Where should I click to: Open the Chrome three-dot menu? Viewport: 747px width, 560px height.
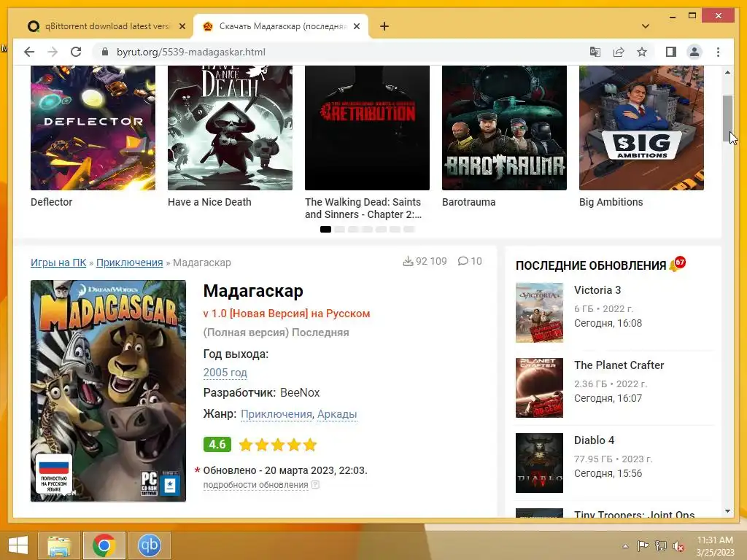click(x=718, y=52)
